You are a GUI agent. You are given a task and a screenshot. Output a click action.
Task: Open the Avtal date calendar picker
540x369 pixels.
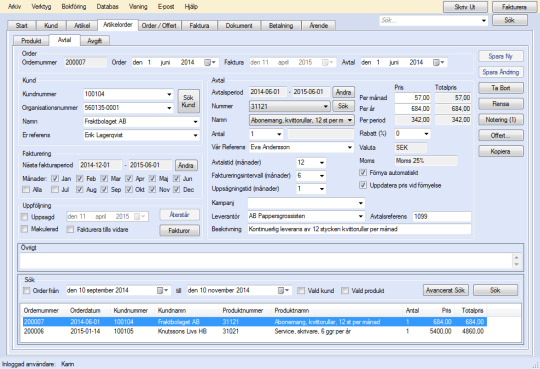tap(438, 62)
